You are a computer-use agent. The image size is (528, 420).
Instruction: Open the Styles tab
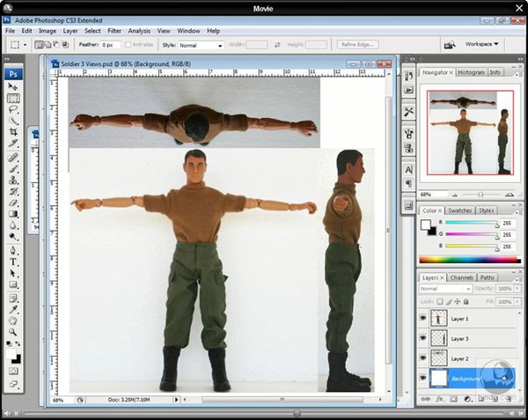(486, 210)
